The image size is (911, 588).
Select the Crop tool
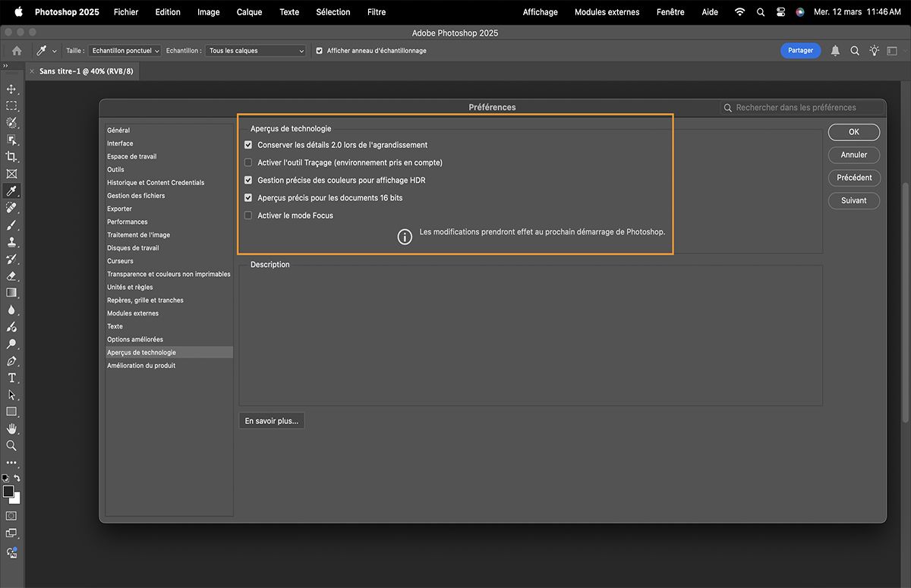tap(11, 156)
